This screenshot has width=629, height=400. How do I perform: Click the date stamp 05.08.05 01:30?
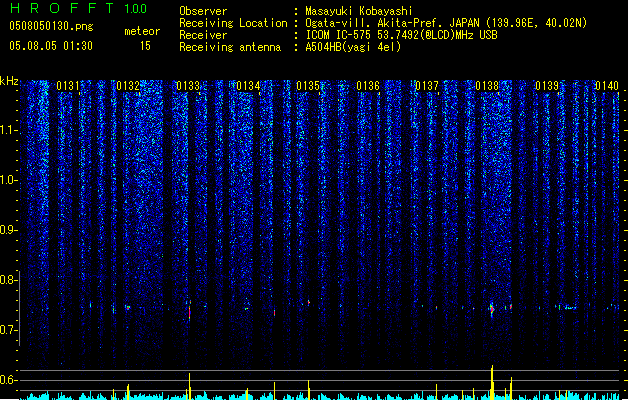(x=51, y=46)
